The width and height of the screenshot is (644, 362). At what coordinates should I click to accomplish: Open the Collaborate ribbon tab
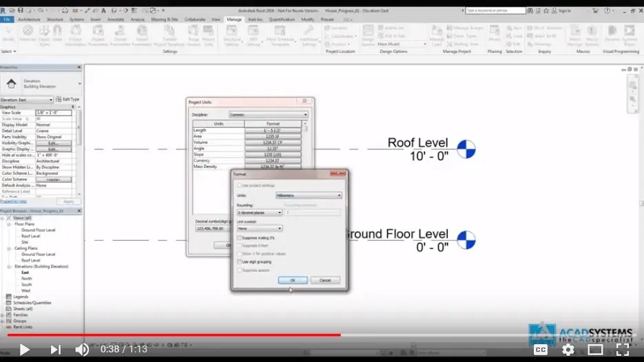click(195, 19)
